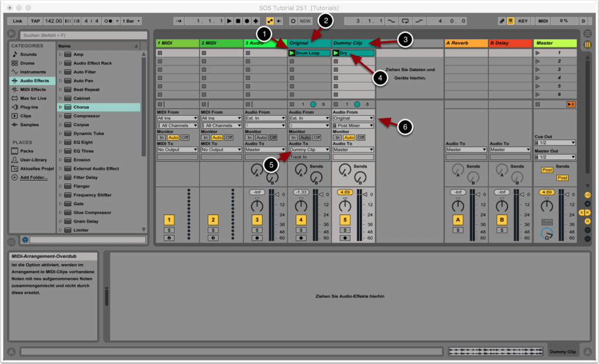Viewport: 599px width, 364px height.
Task: Click the TAP tempo button
Action: point(35,21)
